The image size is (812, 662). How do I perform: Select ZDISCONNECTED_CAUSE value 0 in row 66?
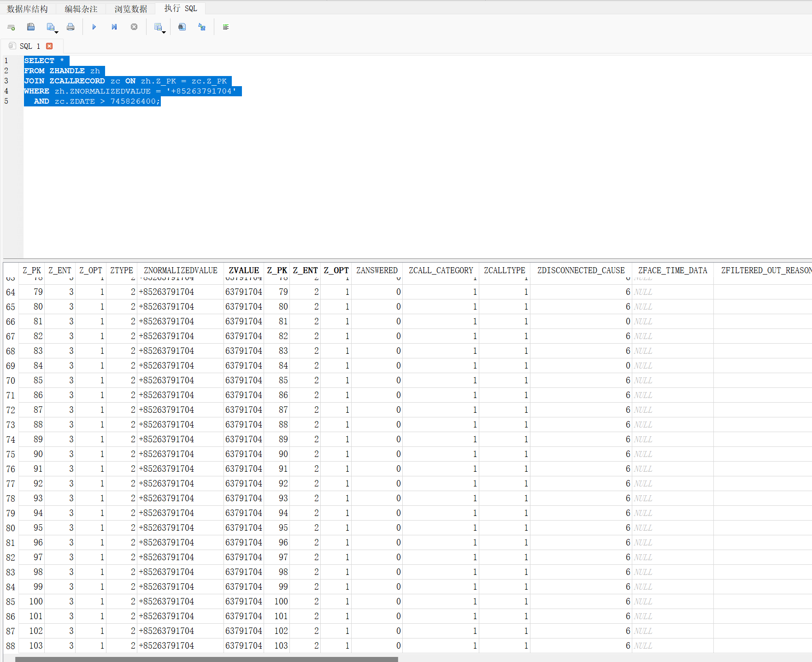(x=581, y=322)
